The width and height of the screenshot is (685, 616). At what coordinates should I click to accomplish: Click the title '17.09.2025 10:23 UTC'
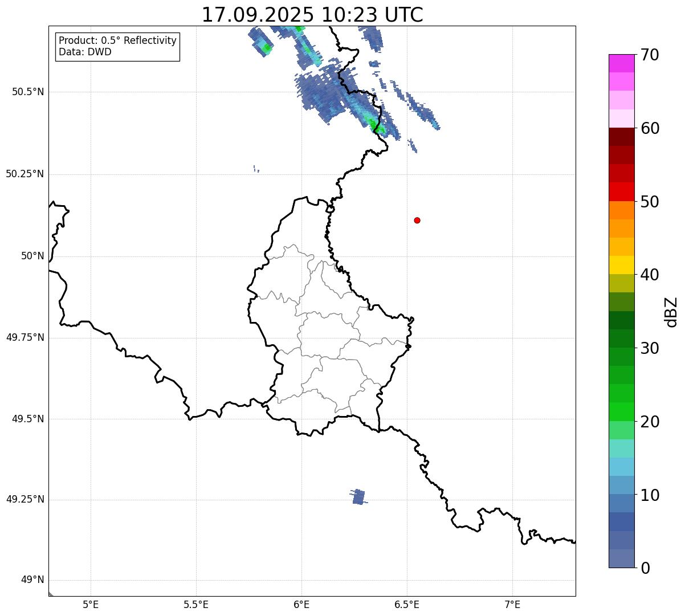(312, 15)
